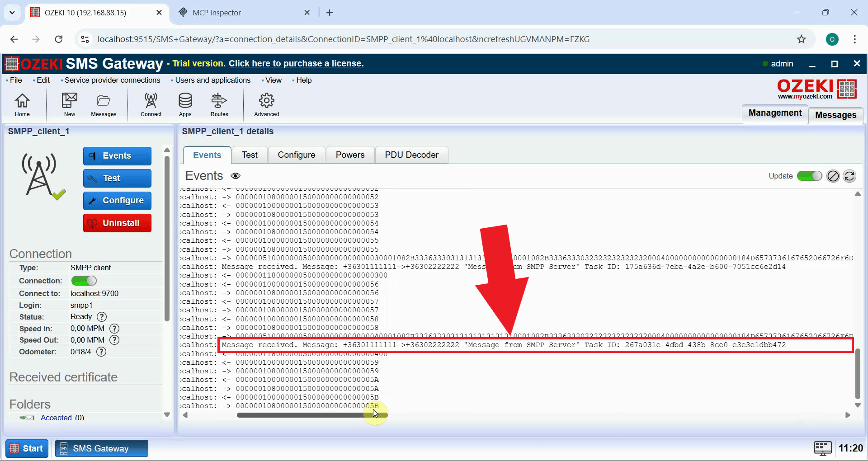Disable the Connection toggle
This screenshot has height=461, width=868.
(84, 280)
